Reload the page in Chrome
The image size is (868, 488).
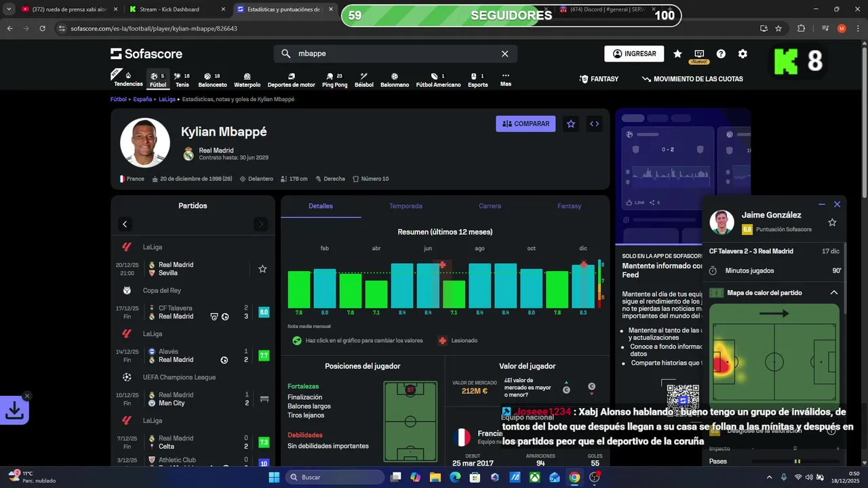[43, 28]
